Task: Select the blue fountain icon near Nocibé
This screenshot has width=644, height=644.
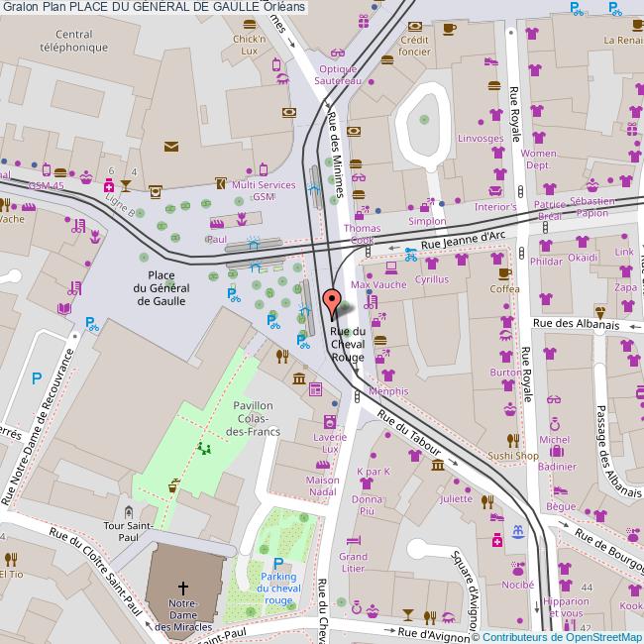Action: [x=515, y=533]
